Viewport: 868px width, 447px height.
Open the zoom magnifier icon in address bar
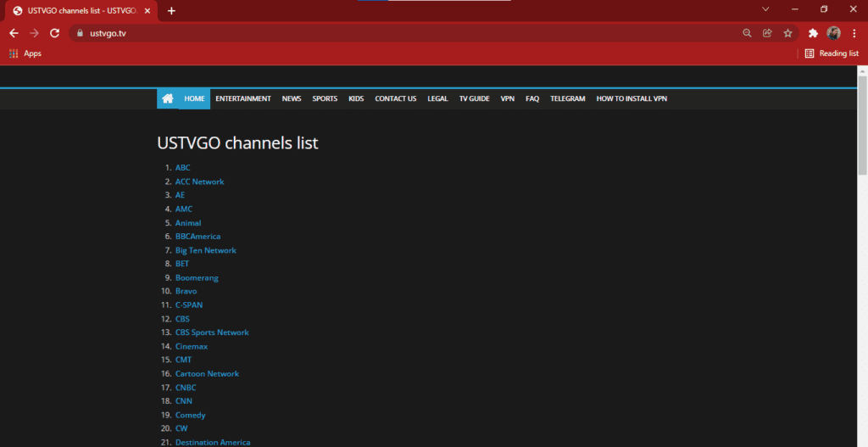[x=747, y=33]
